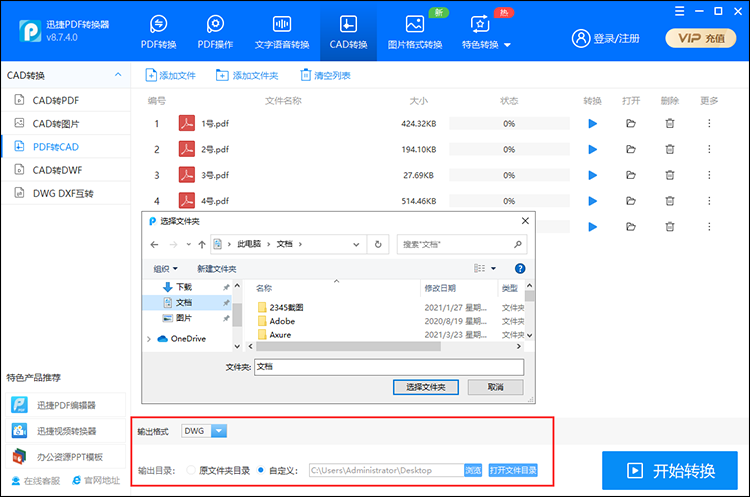Image resolution: width=750 pixels, height=497 pixels.
Task: Open folder icon for 2号.pdf row
Action: (x=631, y=149)
